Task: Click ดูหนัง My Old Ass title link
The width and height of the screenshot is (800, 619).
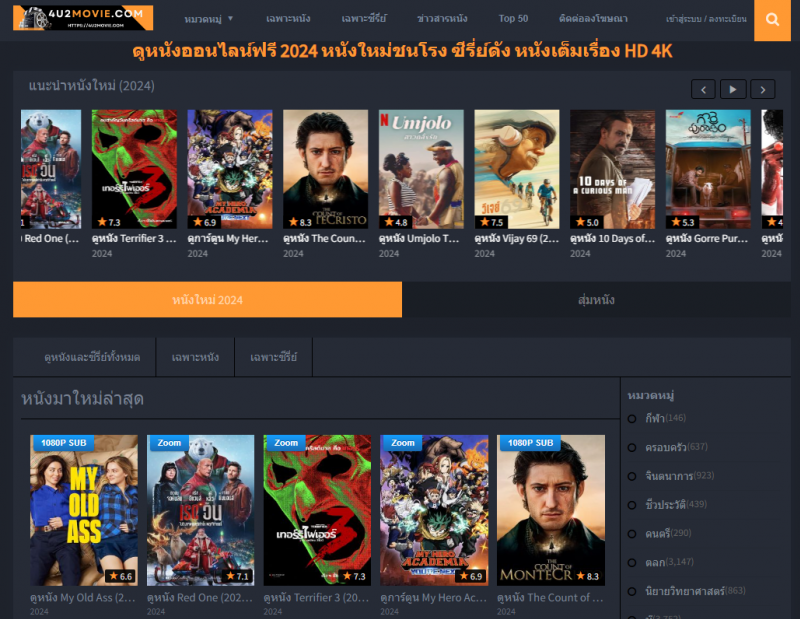Action: pos(83,598)
